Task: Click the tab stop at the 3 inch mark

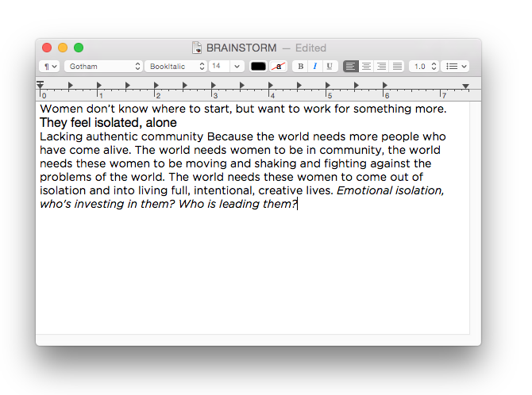Action: (214, 85)
